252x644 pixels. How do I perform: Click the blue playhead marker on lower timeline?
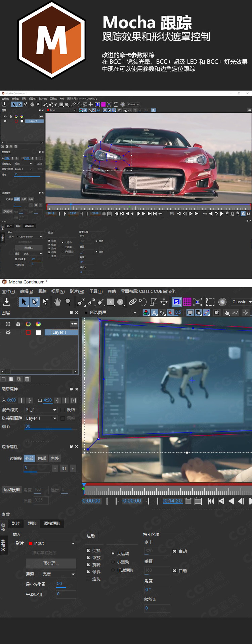point(84,485)
